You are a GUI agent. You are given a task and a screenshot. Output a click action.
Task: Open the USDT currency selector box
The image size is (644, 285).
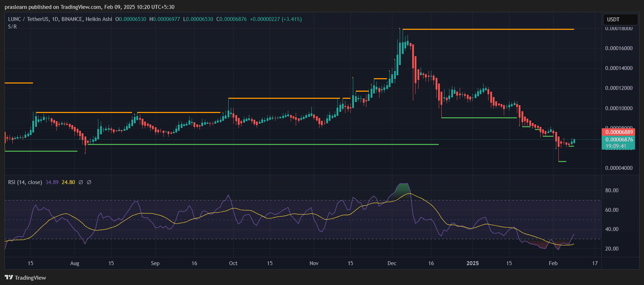620,20
